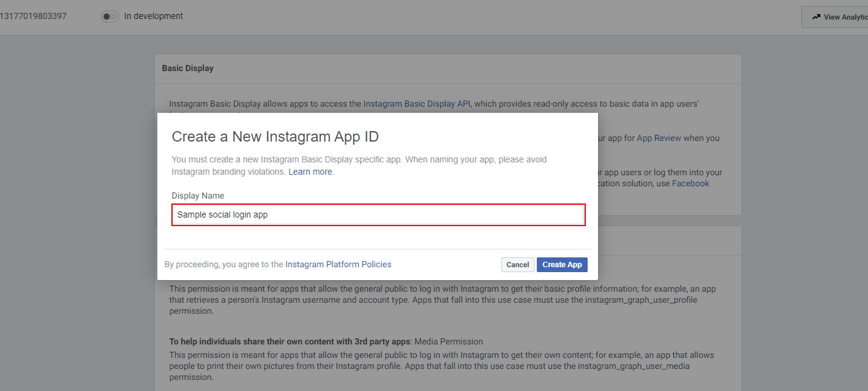
Task: Click the Create App button
Action: click(x=562, y=265)
